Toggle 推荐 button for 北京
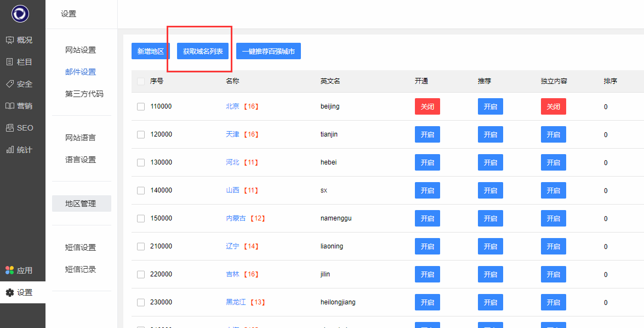 point(491,106)
